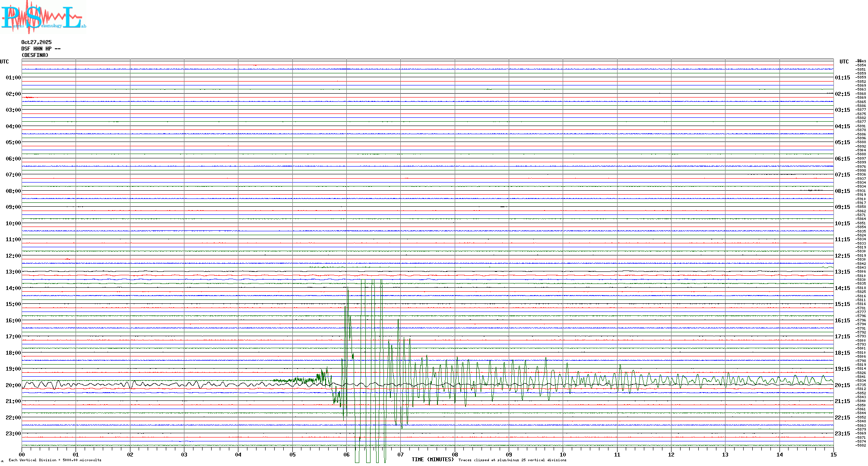Click the Traces clipped footer note
Viewport: 868px width, 466px height.
coord(512,460)
